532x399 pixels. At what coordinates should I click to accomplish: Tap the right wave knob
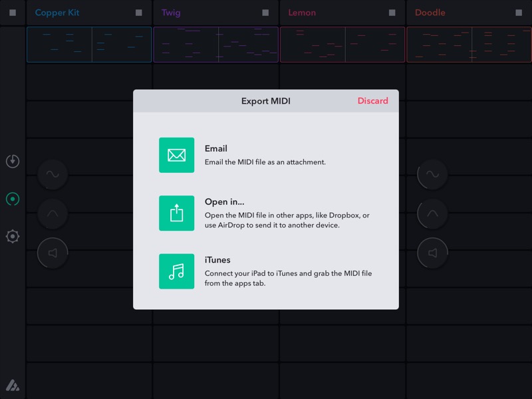[x=433, y=174]
